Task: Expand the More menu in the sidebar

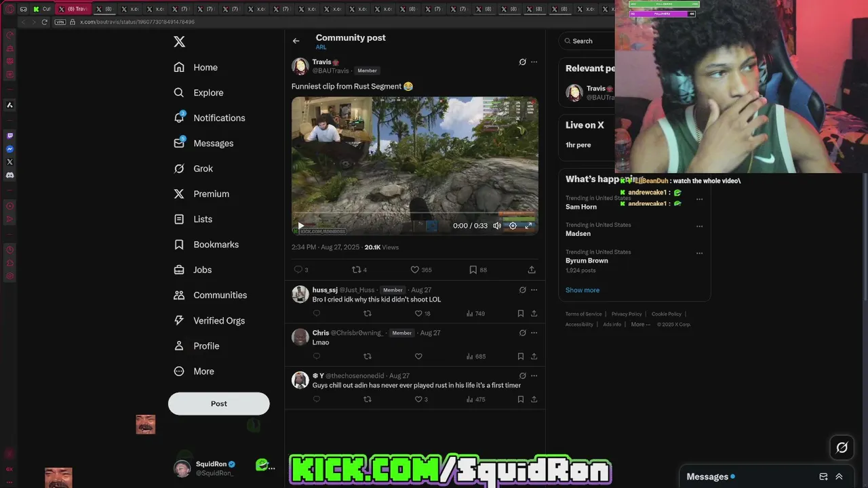Action: (x=194, y=371)
